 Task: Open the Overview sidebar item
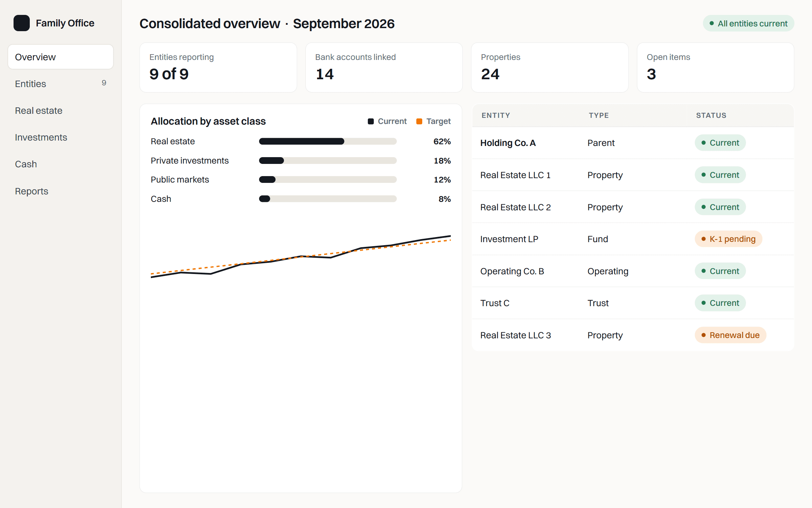pyautogui.click(x=61, y=57)
